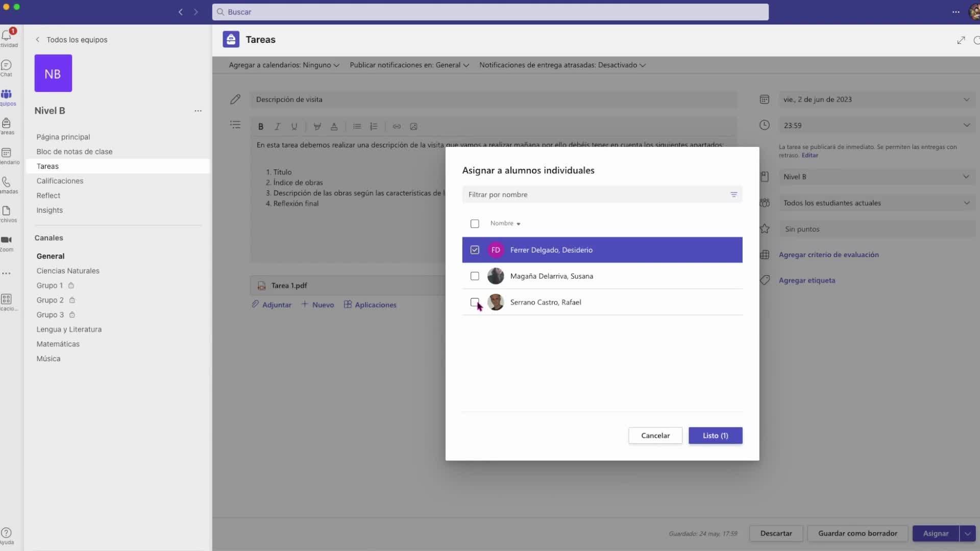Uncheck Ferrer Delgado, Desiderio checkbox
The width and height of the screenshot is (980, 551).
click(x=475, y=250)
